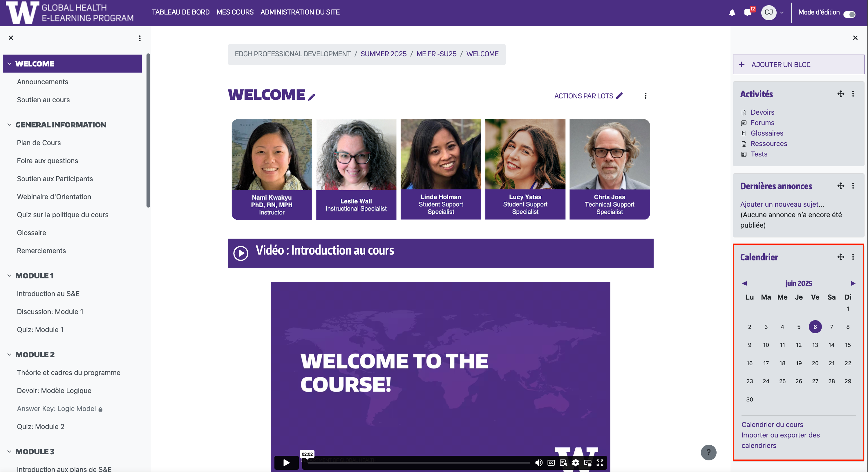Open the notifications bell icon

732,13
